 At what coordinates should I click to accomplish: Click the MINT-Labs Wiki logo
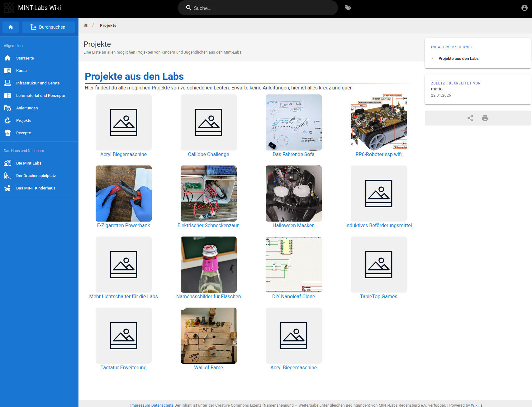9,8
